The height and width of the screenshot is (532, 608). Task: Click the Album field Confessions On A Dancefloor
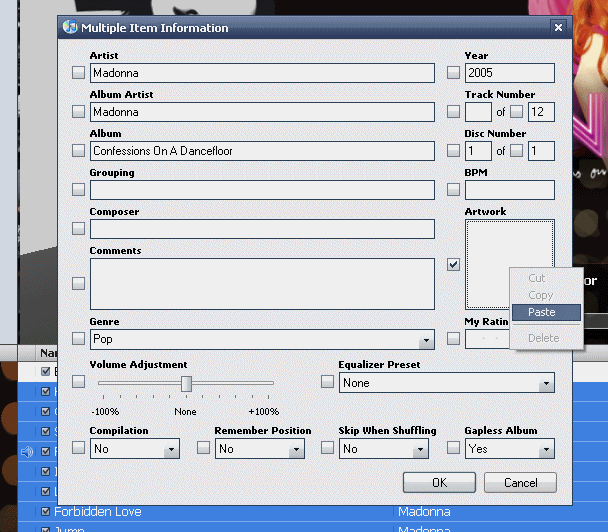[262, 151]
